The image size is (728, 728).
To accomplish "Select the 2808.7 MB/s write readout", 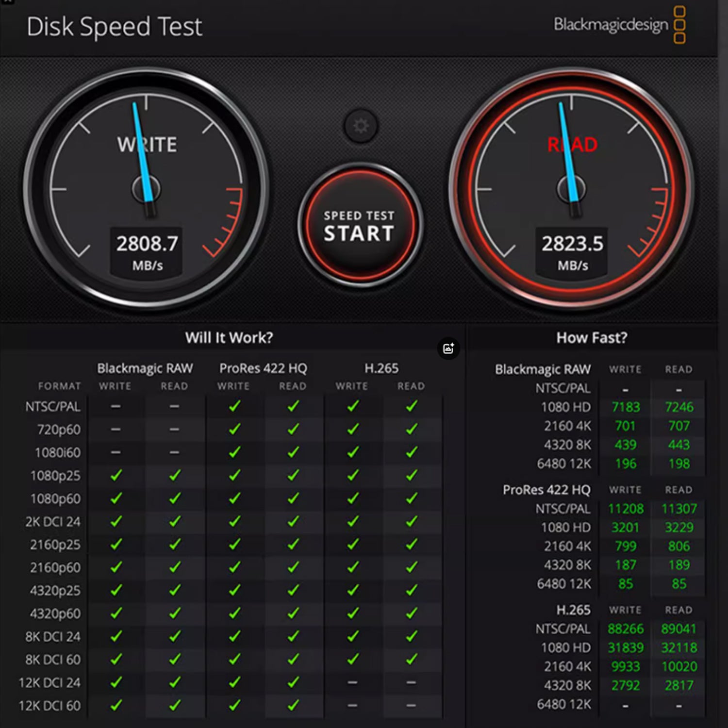I will pyautogui.click(x=147, y=244).
